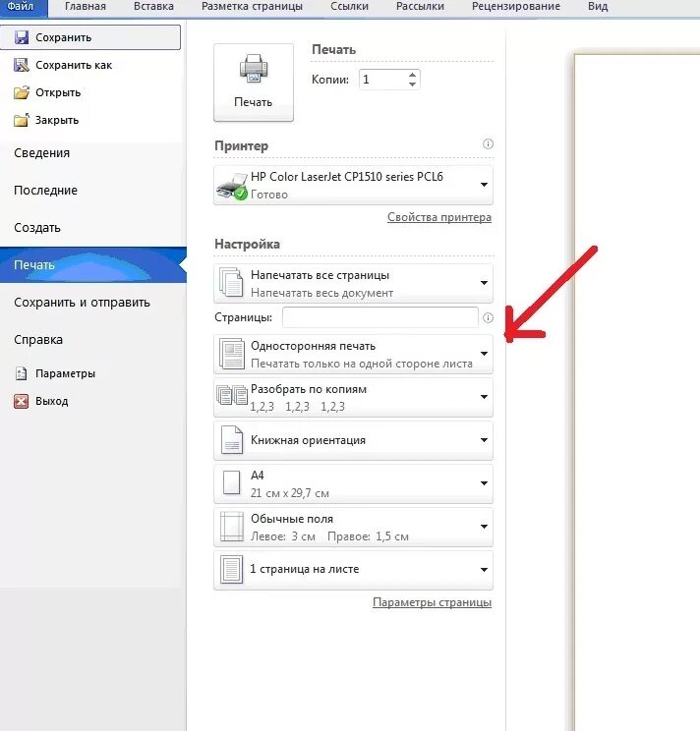
Task: Increase the number of copies with up arrow
Action: (x=412, y=75)
